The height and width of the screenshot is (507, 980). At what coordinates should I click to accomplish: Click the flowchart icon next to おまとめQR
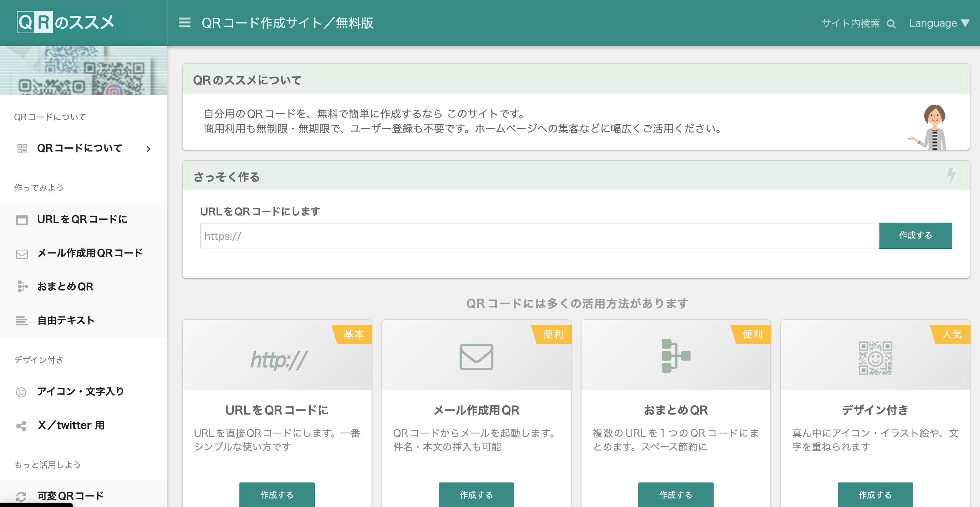click(x=22, y=286)
